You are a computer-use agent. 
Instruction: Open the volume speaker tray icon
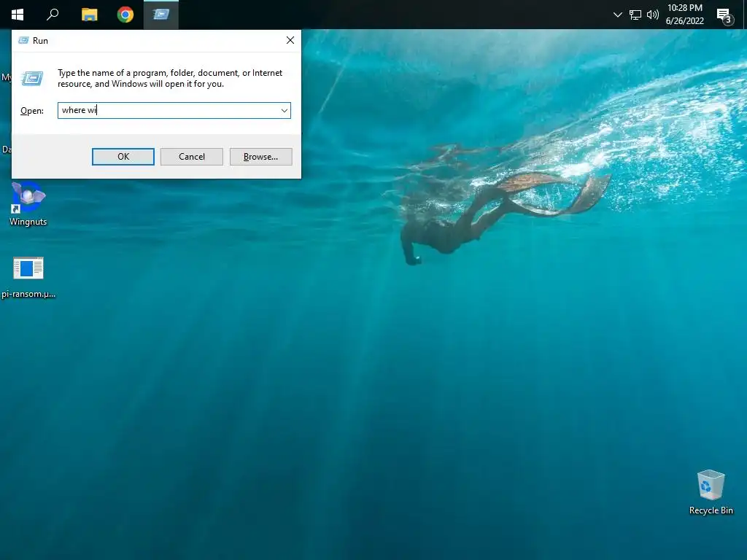tap(653, 15)
